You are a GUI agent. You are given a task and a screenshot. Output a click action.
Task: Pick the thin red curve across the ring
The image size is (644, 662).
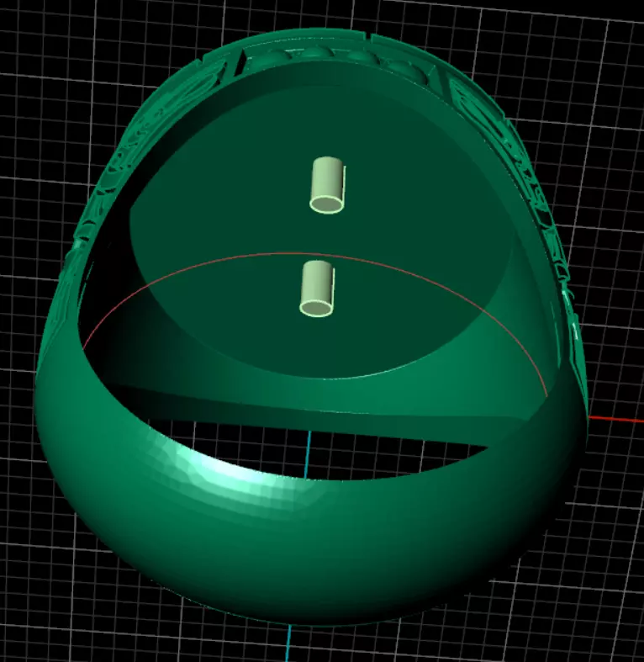[x=315, y=255]
